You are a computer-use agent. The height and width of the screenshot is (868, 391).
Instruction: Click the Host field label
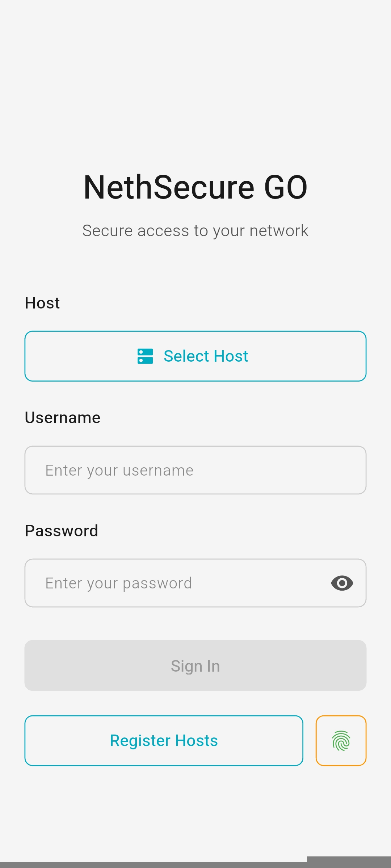click(42, 303)
